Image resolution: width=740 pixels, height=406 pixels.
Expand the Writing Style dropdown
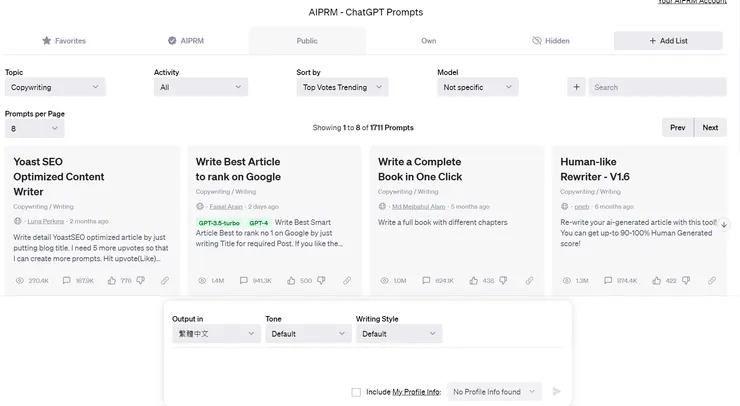point(399,334)
